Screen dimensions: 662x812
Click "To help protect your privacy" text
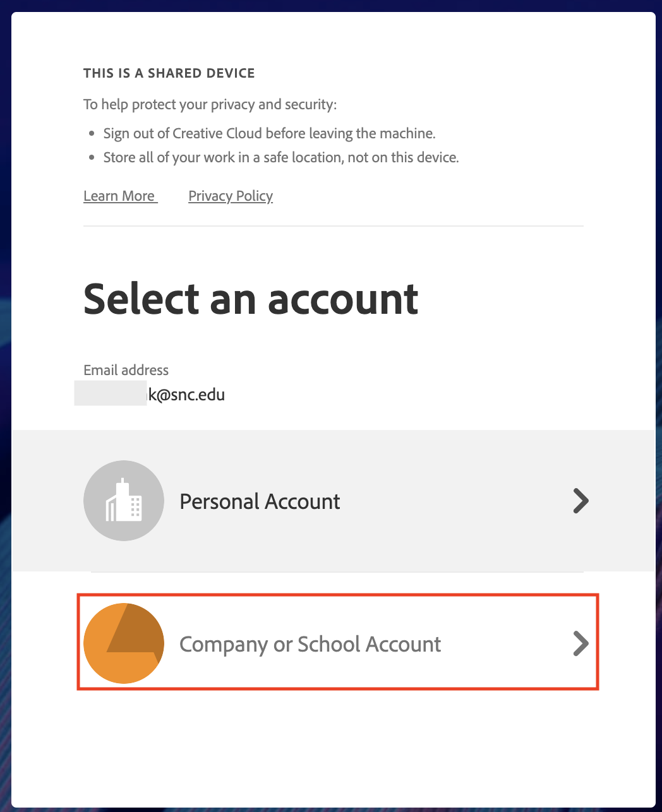(x=210, y=104)
